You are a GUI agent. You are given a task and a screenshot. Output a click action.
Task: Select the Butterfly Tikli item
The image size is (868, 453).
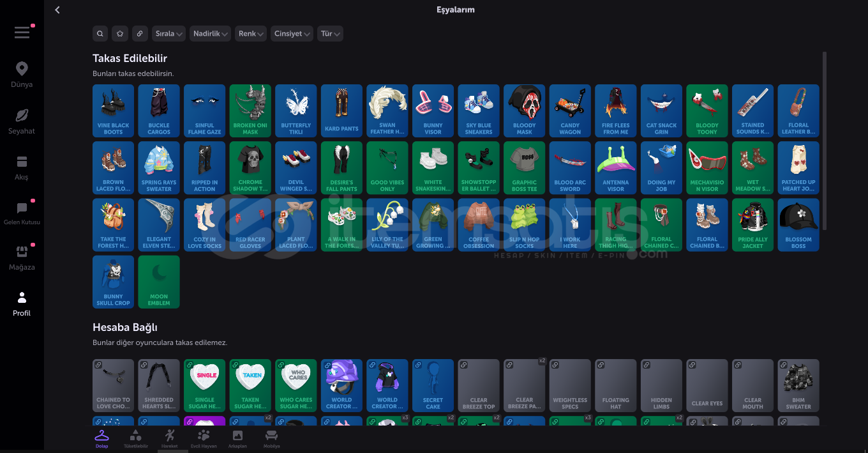[x=296, y=111]
